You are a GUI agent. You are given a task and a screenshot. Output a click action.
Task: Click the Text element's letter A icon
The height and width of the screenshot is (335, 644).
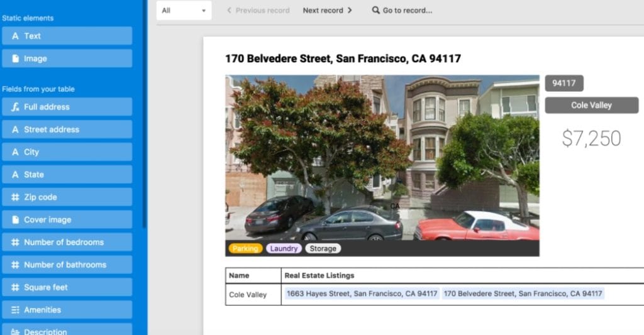click(15, 36)
